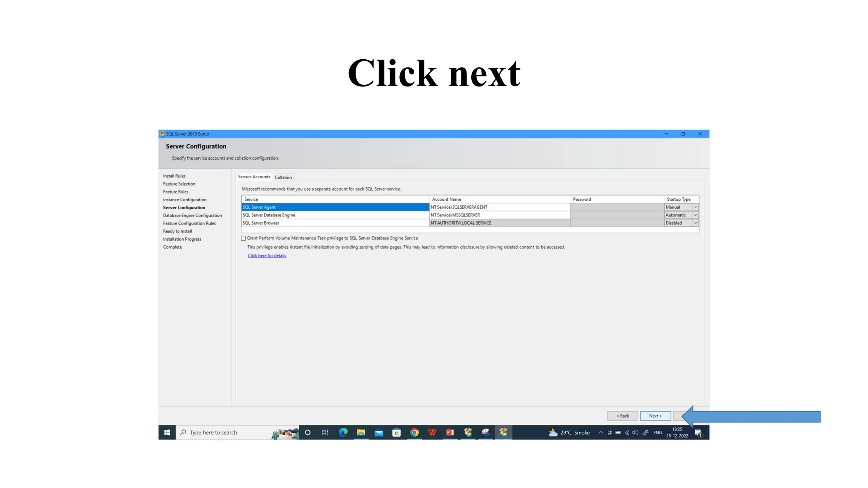Select Server Configuration step in sidebar
Screen dimensions: 868x488
click(x=184, y=208)
